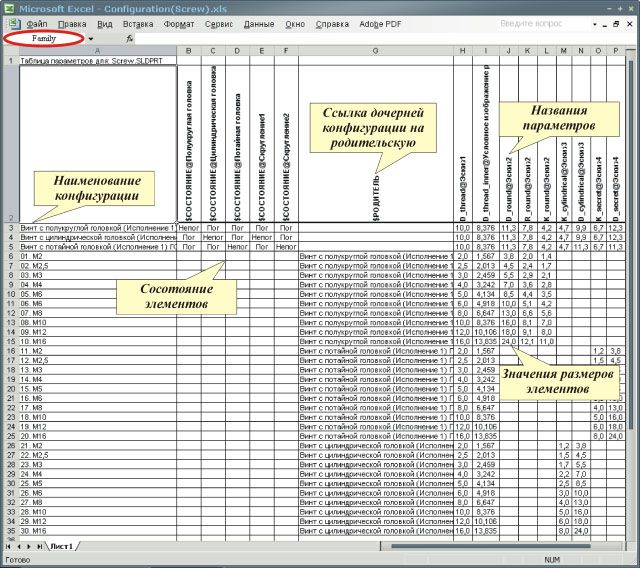This screenshot has width=640, height=568.
Task: Click the $СОСТОЯНИЕ@Потайная головка header cell
Action: [237, 144]
